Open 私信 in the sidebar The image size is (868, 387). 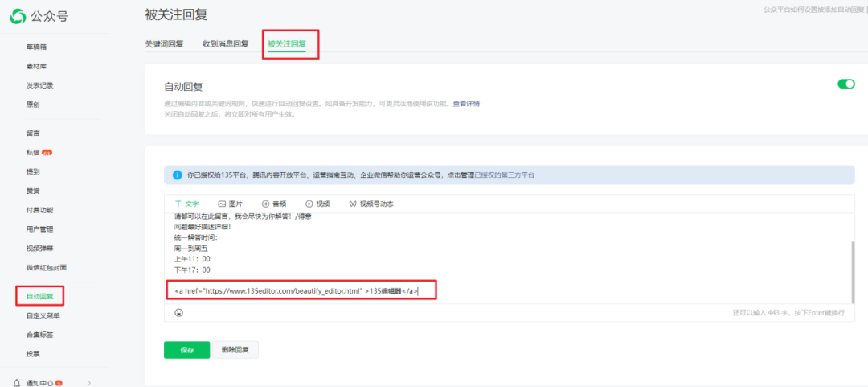point(33,153)
